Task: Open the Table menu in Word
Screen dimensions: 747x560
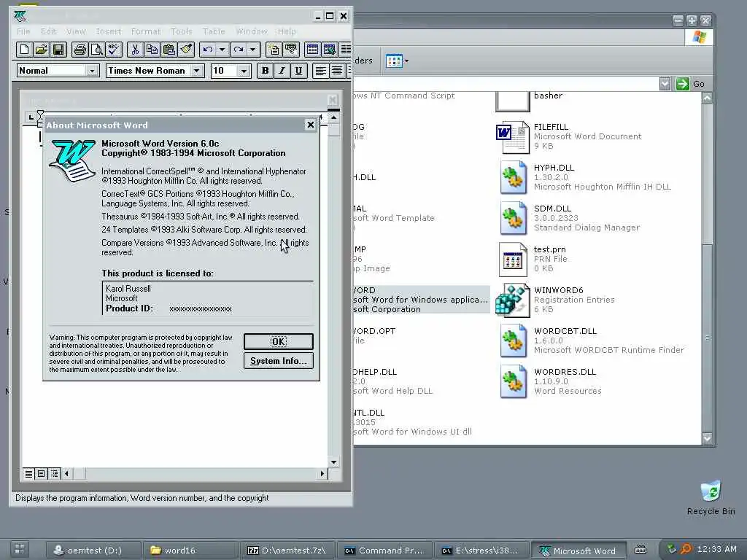Action: [x=214, y=31]
